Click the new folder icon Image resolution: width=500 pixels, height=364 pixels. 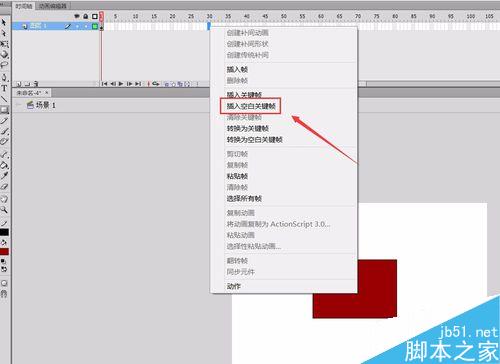pyautogui.click(x=27, y=84)
